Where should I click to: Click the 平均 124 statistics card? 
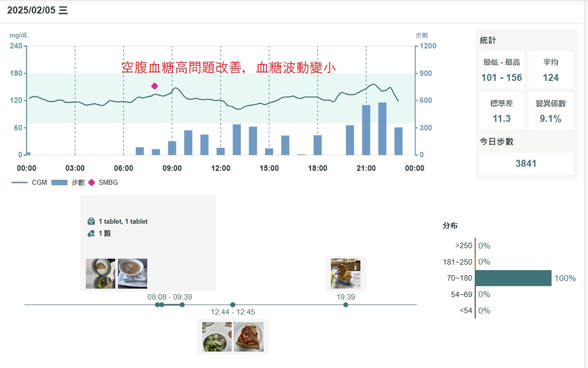point(551,70)
